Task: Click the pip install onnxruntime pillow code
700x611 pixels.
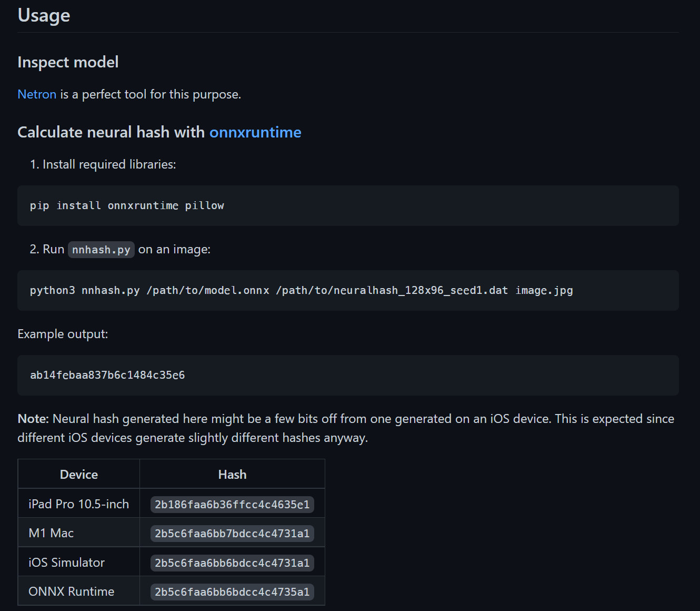Action: click(x=127, y=205)
